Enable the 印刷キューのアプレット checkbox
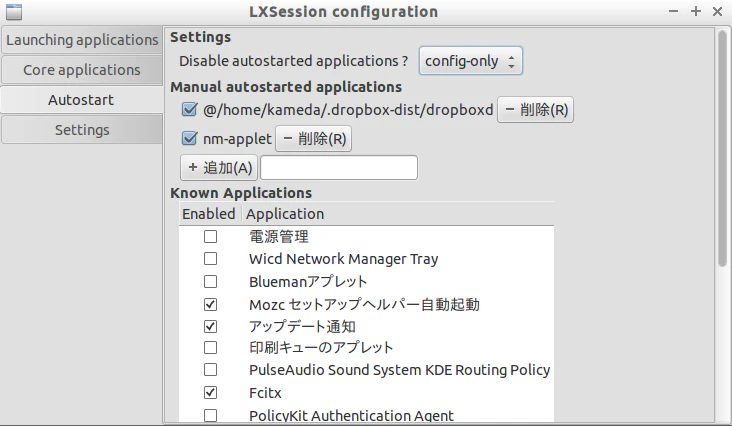The image size is (732, 426). 211,348
